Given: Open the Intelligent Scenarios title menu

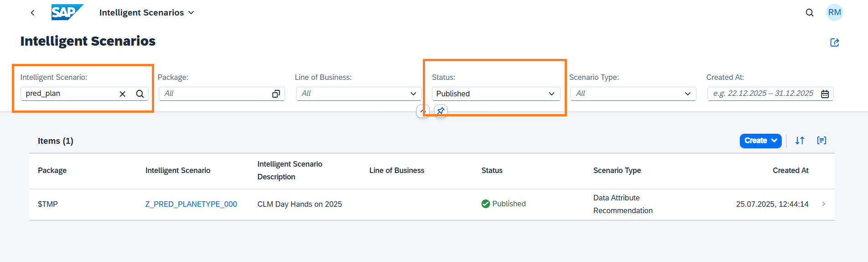Looking at the screenshot, I should tap(146, 13).
